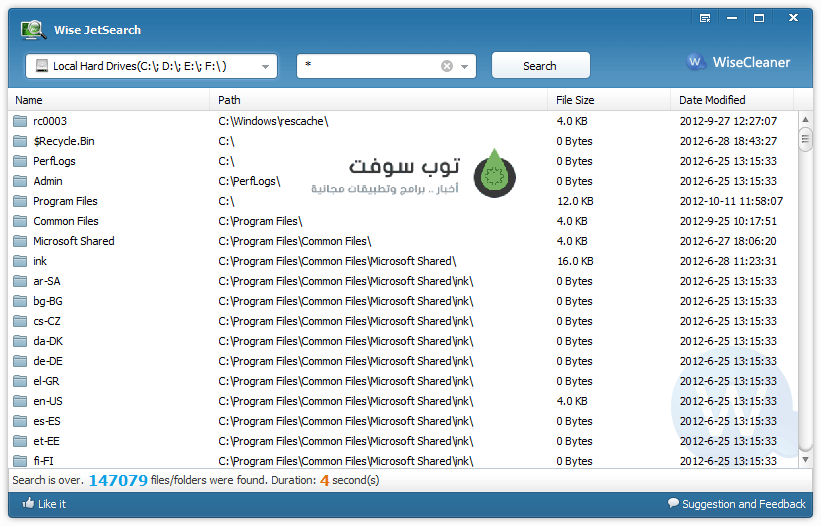Select the en-US folder icon

(x=20, y=401)
